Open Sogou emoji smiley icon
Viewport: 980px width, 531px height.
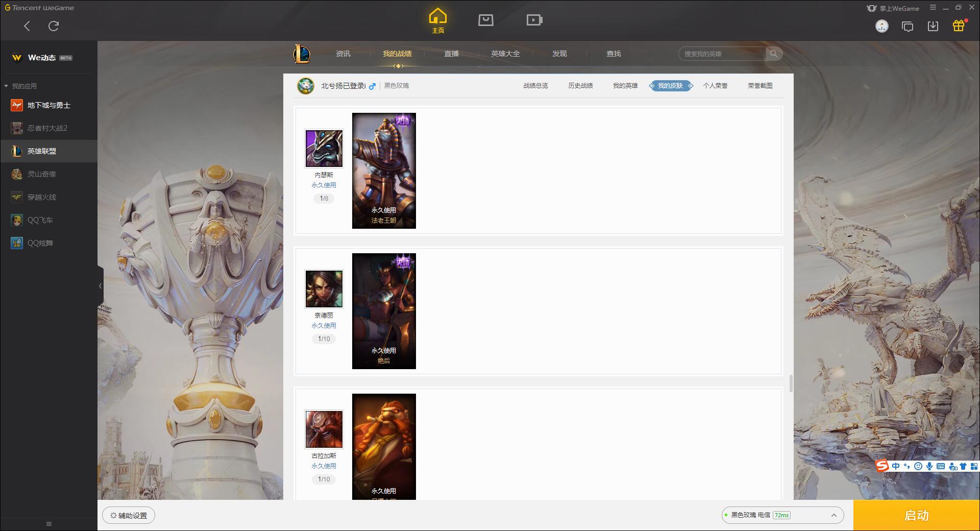[x=918, y=466]
